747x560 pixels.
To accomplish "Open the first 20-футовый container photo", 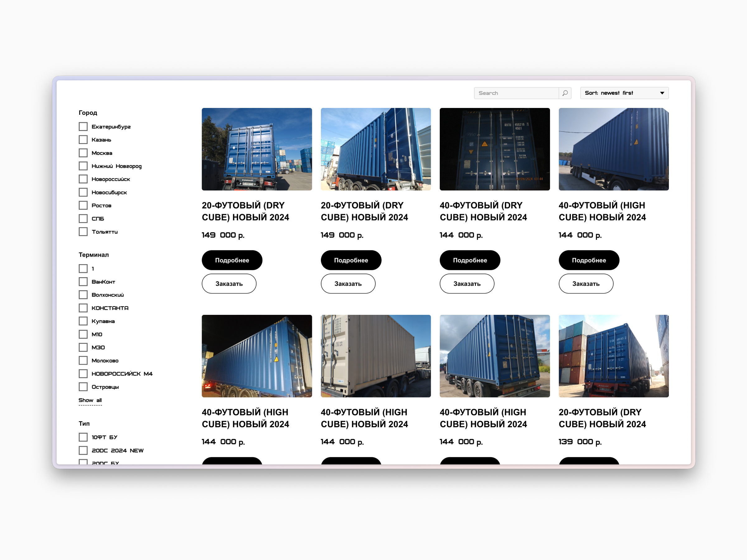I will [x=257, y=149].
